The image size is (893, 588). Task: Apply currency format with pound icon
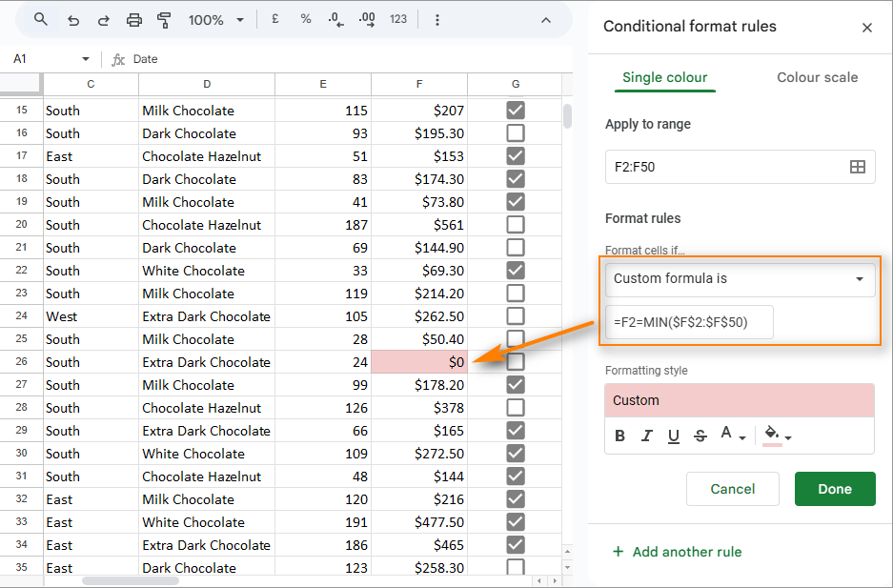point(274,19)
